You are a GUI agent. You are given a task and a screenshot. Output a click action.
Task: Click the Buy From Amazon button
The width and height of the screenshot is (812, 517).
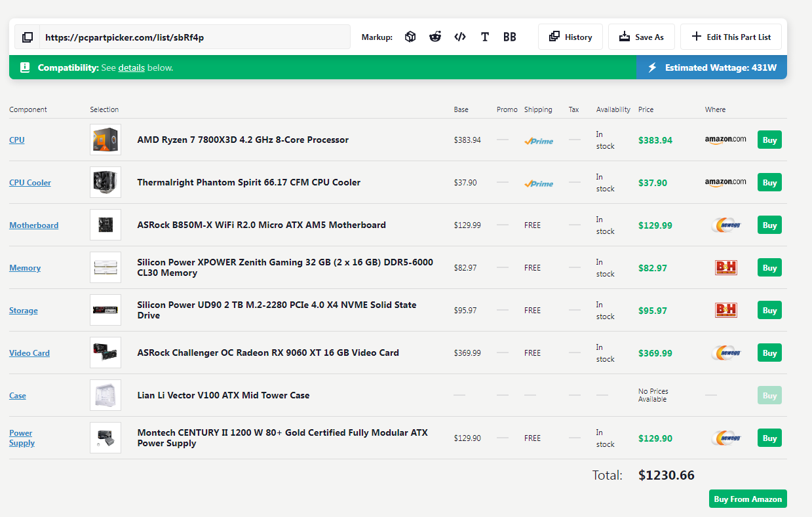(x=748, y=499)
